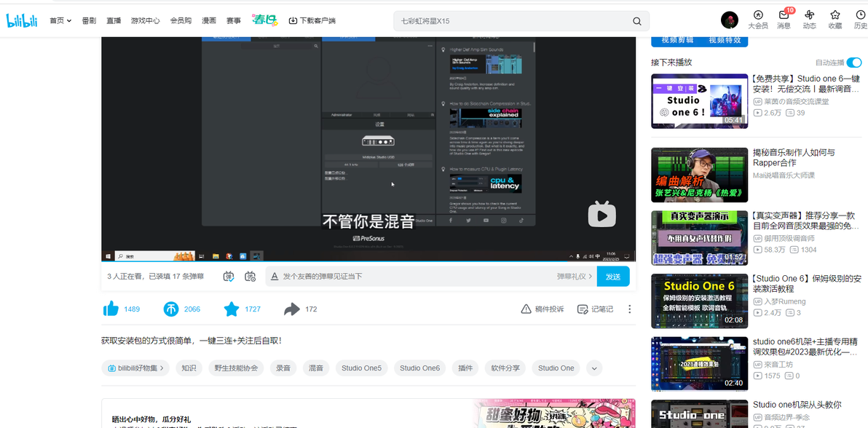Click the bilibili logo

pos(22,20)
